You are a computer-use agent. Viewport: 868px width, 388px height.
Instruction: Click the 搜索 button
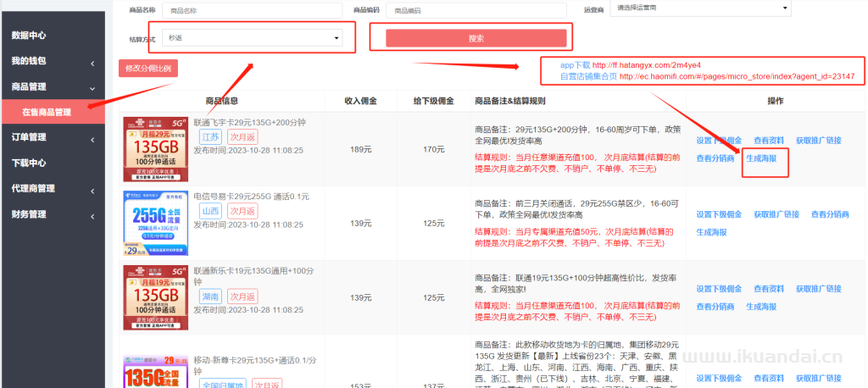[x=476, y=38]
